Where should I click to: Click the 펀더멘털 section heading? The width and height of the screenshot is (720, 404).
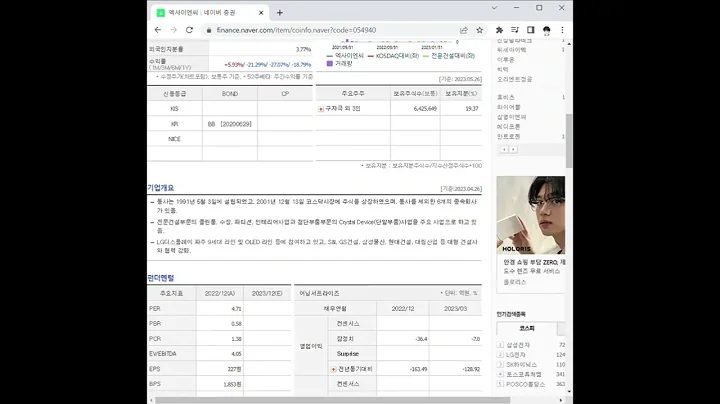point(161,278)
